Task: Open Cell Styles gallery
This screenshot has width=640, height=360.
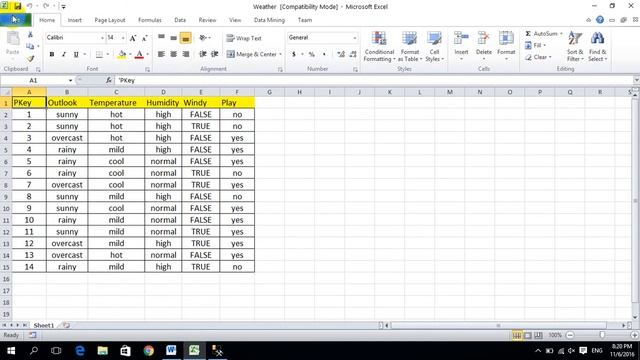Action: click(434, 46)
